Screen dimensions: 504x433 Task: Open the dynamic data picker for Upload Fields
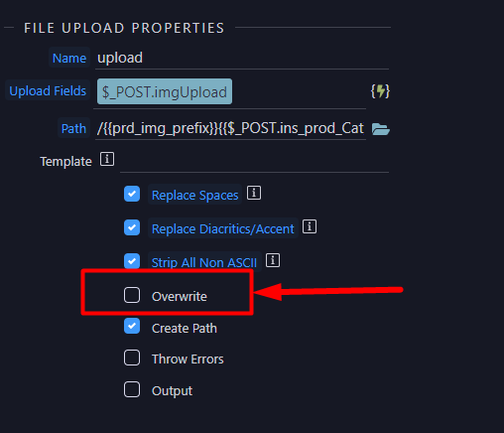tap(380, 91)
